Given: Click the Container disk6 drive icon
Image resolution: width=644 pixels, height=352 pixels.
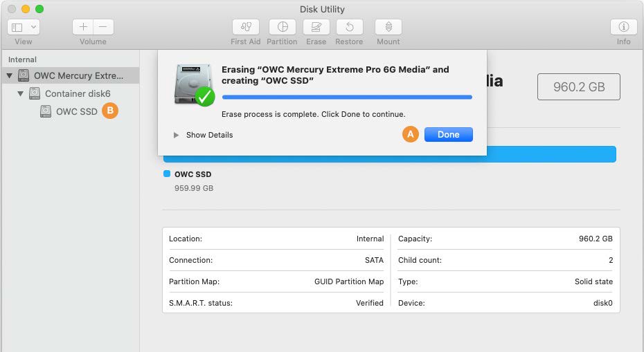Looking at the screenshot, I should pyautogui.click(x=35, y=93).
